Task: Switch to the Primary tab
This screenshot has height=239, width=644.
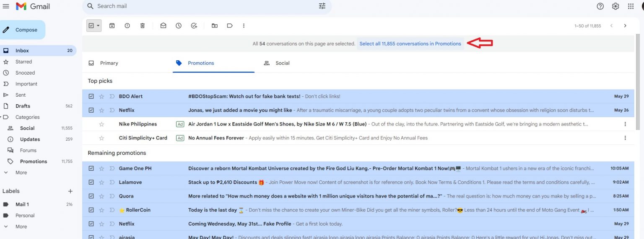Action: [x=109, y=63]
